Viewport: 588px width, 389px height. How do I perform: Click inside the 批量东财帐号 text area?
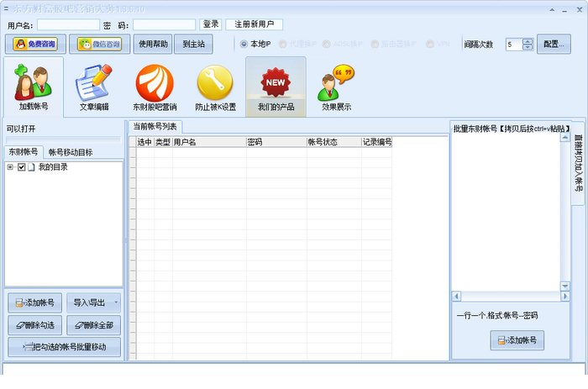point(507,212)
